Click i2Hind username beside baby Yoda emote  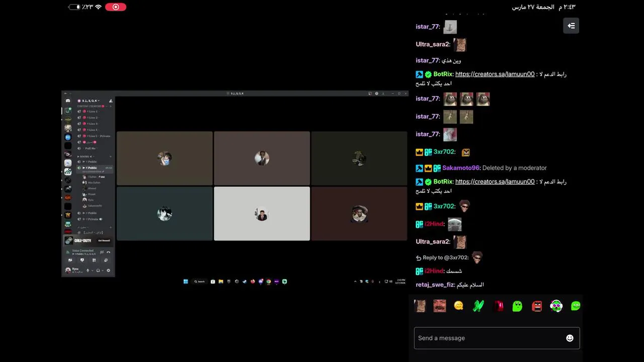(434, 224)
